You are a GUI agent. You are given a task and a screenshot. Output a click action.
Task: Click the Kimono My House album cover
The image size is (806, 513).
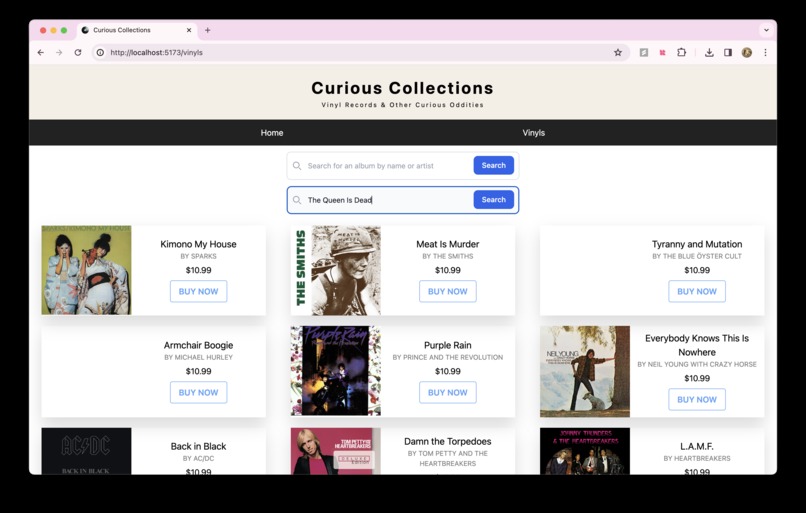(x=86, y=270)
